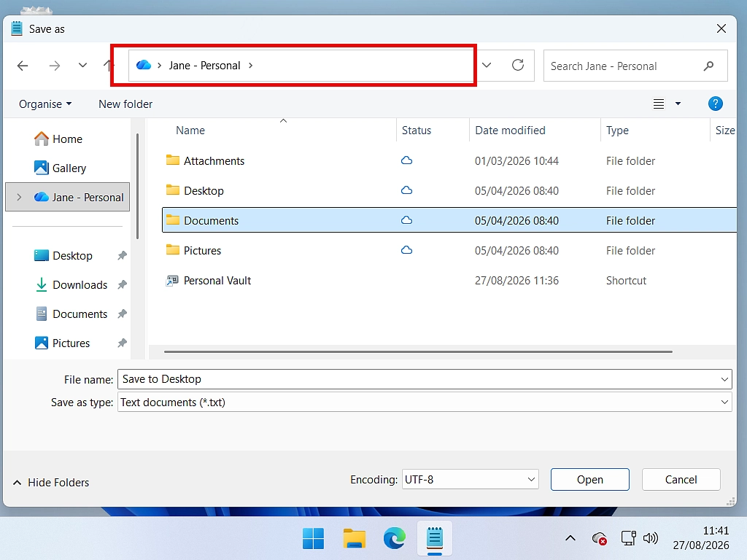747x560 pixels.
Task: Click the navigation pane vertical scrollbar
Action: (x=138, y=187)
